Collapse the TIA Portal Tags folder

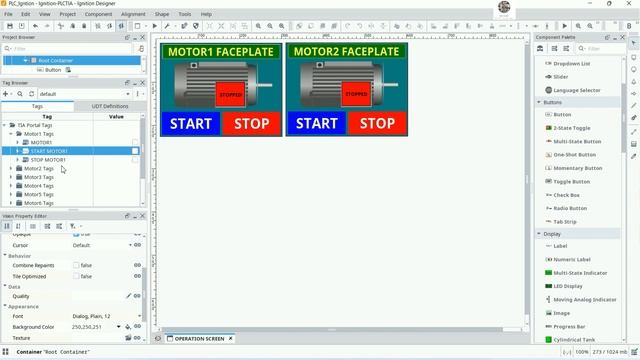(x=4, y=125)
